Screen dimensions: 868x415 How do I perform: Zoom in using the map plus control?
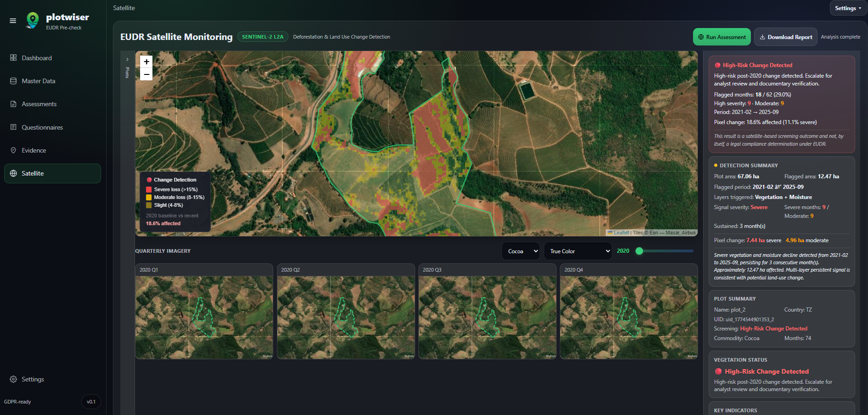point(146,62)
